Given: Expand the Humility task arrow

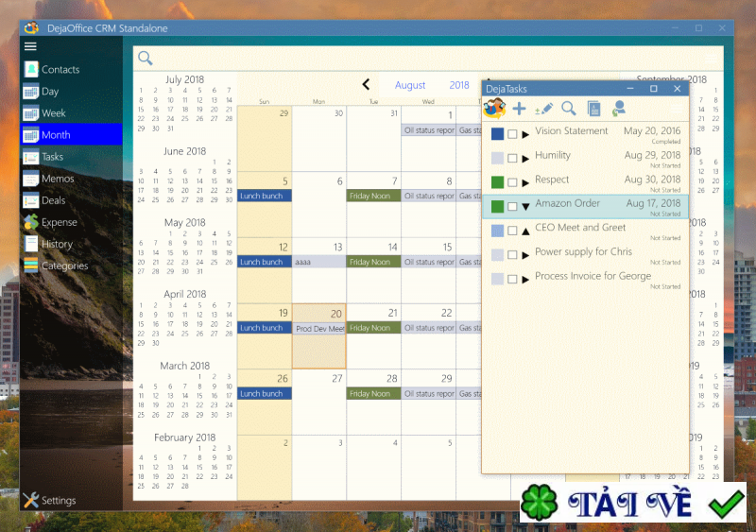Looking at the screenshot, I should point(525,158).
